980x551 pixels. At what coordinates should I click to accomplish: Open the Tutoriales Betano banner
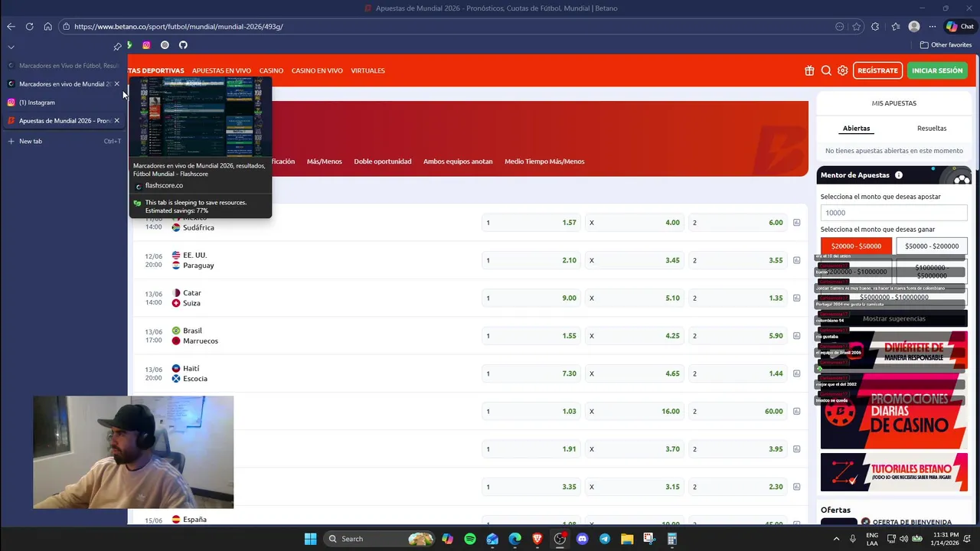[x=893, y=472]
